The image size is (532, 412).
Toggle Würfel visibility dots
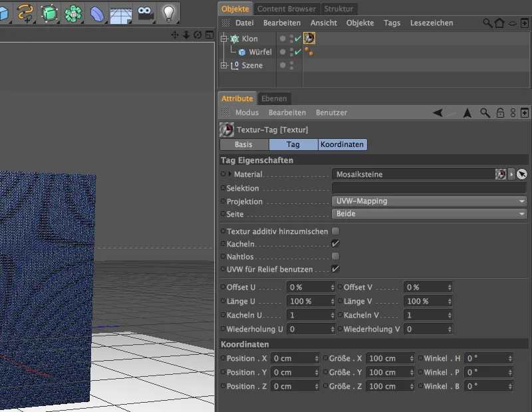[291, 52]
